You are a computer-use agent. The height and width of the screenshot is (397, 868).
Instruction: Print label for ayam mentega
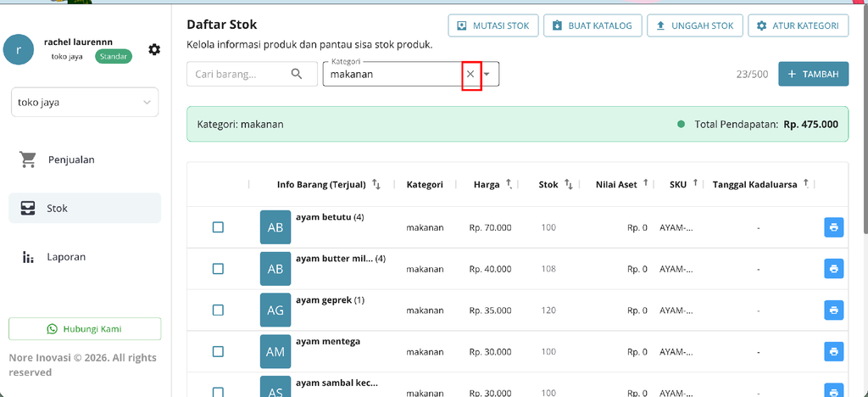pos(834,351)
